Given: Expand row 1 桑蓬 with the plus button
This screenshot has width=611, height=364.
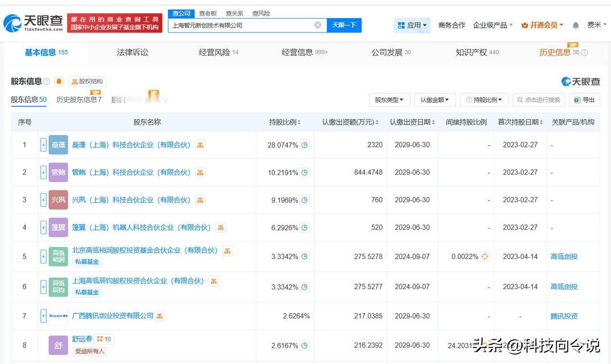Looking at the screenshot, I should [43, 145].
